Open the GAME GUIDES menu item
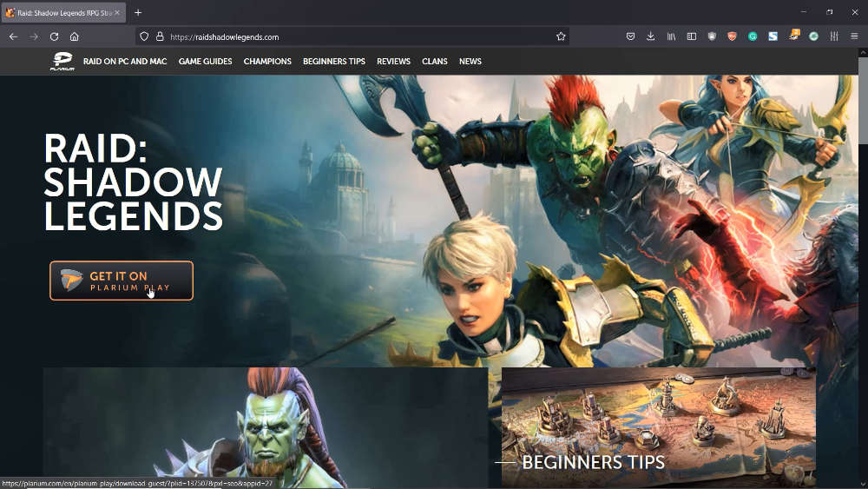The height and width of the screenshot is (489, 868). [x=205, y=62]
